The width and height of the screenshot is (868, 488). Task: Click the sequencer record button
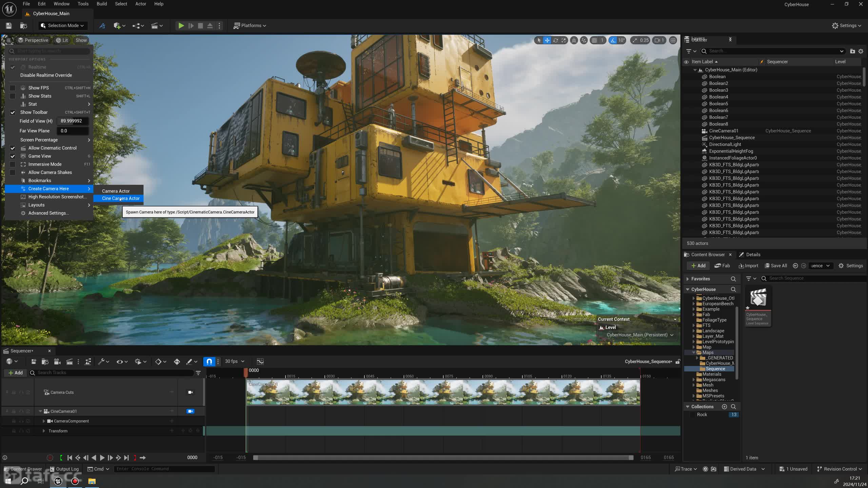tap(50, 458)
